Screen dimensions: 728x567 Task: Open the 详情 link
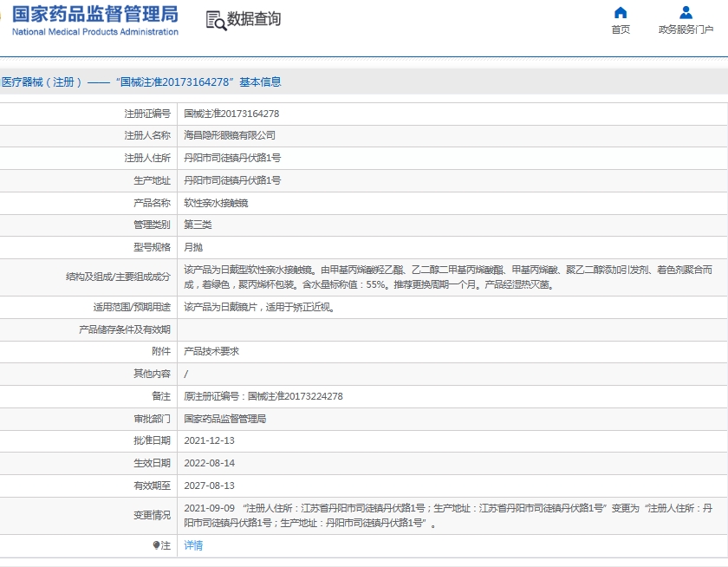[193, 545]
